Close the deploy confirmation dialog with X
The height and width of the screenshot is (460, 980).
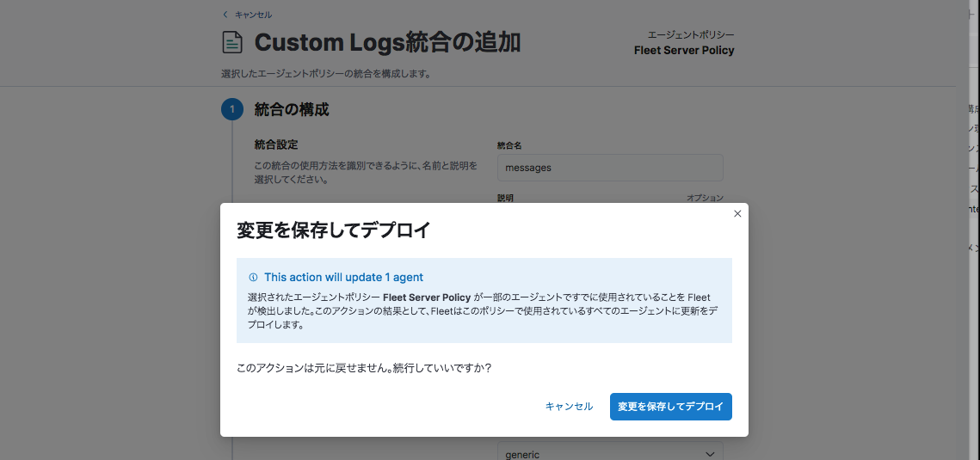pos(737,214)
